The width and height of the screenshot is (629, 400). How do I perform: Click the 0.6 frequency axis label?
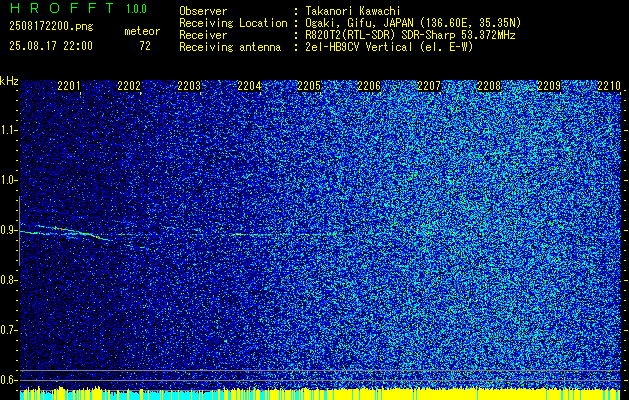pos(9,380)
